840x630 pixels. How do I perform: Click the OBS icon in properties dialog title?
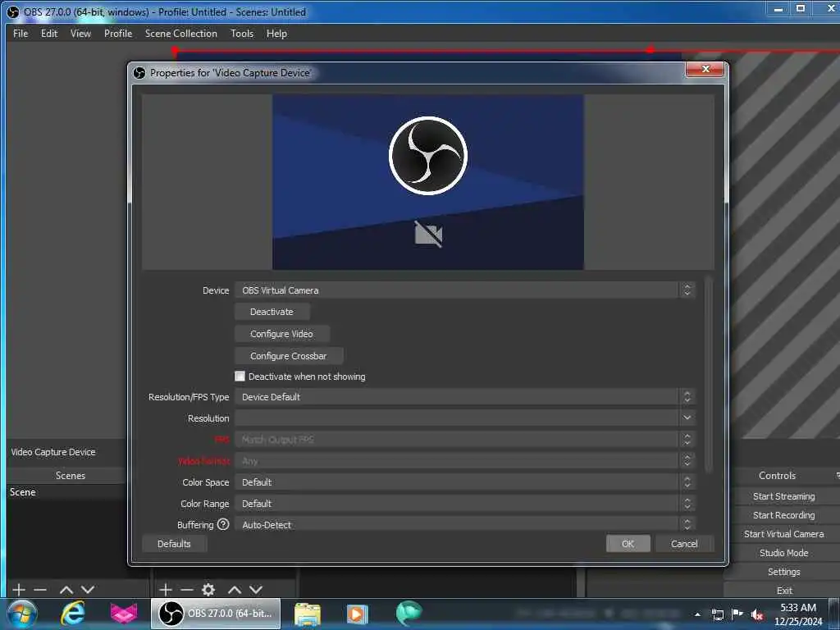(x=139, y=73)
